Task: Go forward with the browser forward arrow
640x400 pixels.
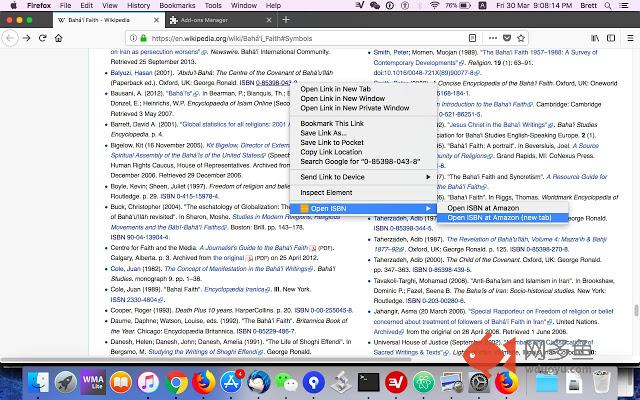Action: 27,38
